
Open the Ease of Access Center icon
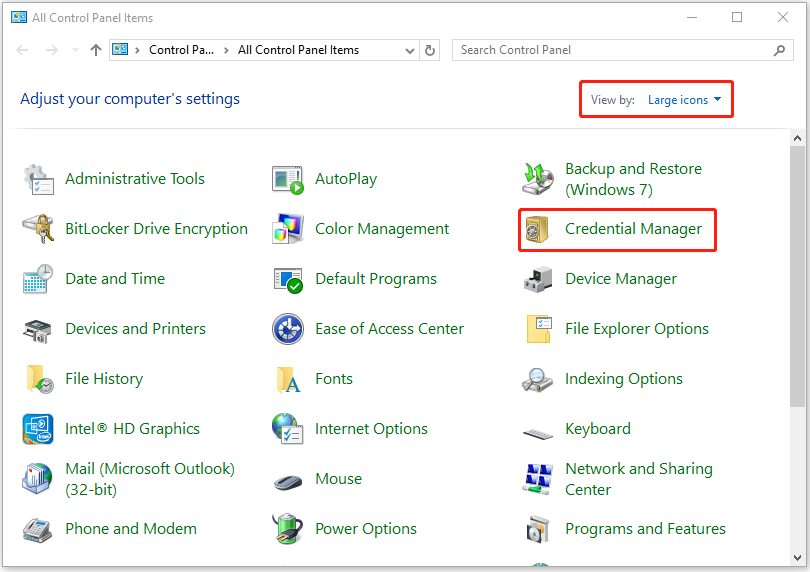[x=288, y=329]
